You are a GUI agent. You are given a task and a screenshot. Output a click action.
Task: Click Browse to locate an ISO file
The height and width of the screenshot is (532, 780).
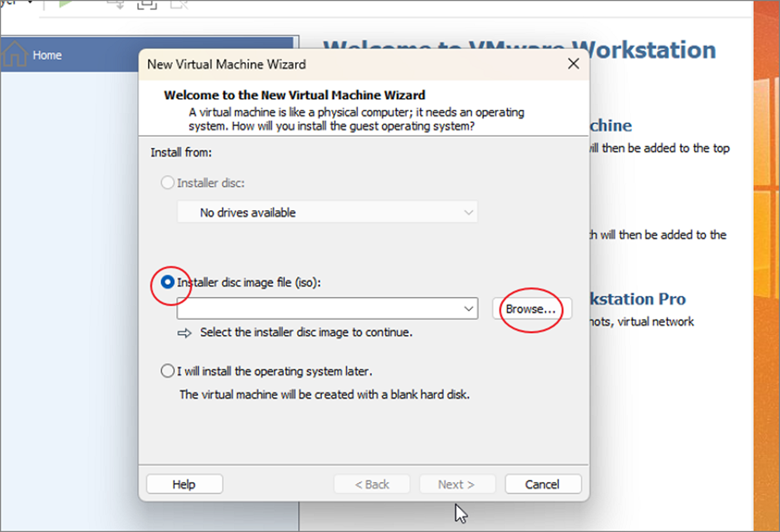click(x=532, y=309)
